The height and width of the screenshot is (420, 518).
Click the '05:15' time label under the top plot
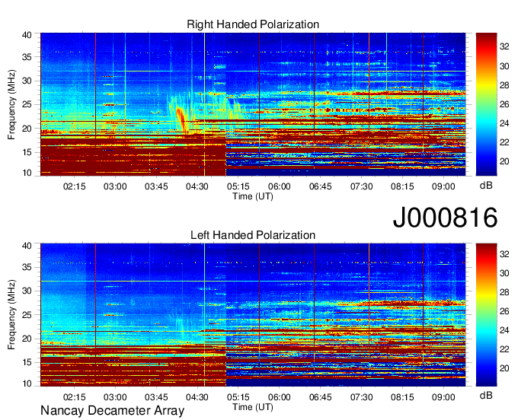pos(238,186)
